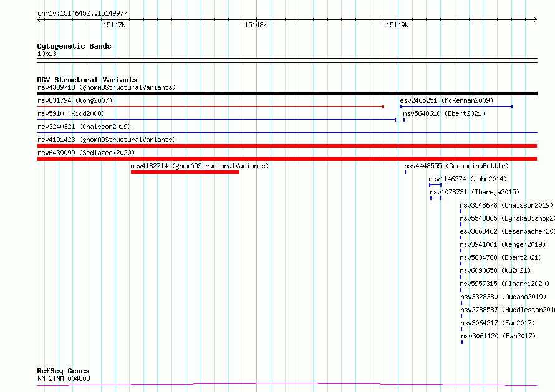Click the nsv1146274 (John2014) variant span
Viewport: 555px width, 392px height.
click(435, 185)
